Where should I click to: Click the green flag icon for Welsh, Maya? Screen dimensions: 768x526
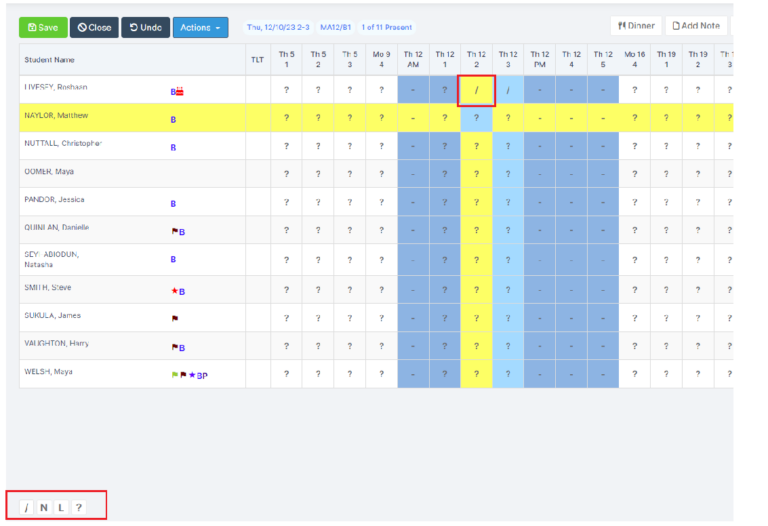tap(174, 375)
